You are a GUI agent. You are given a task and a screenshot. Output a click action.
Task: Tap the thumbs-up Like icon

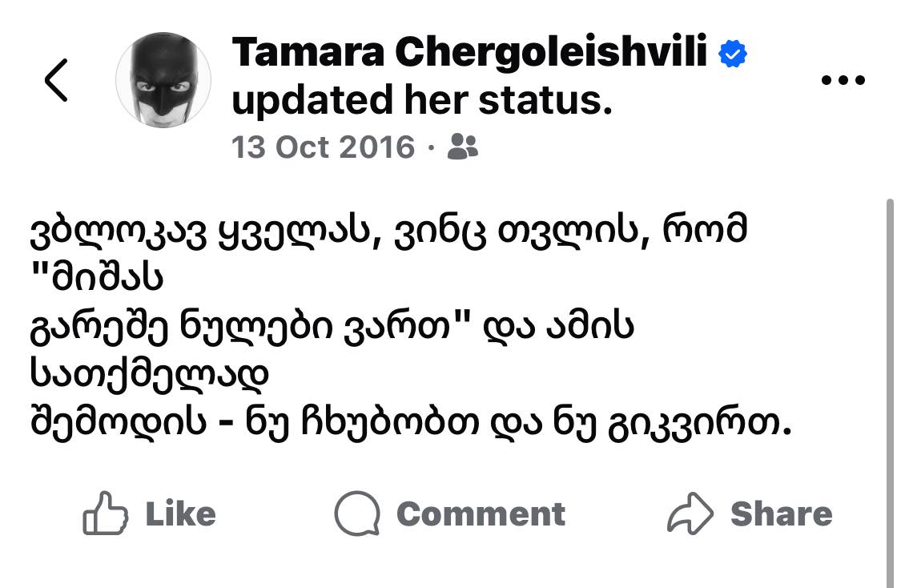106,513
